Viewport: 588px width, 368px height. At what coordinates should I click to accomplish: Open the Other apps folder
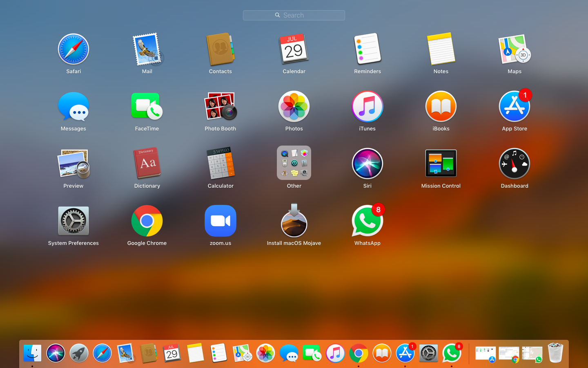pyautogui.click(x=294, y=163)
